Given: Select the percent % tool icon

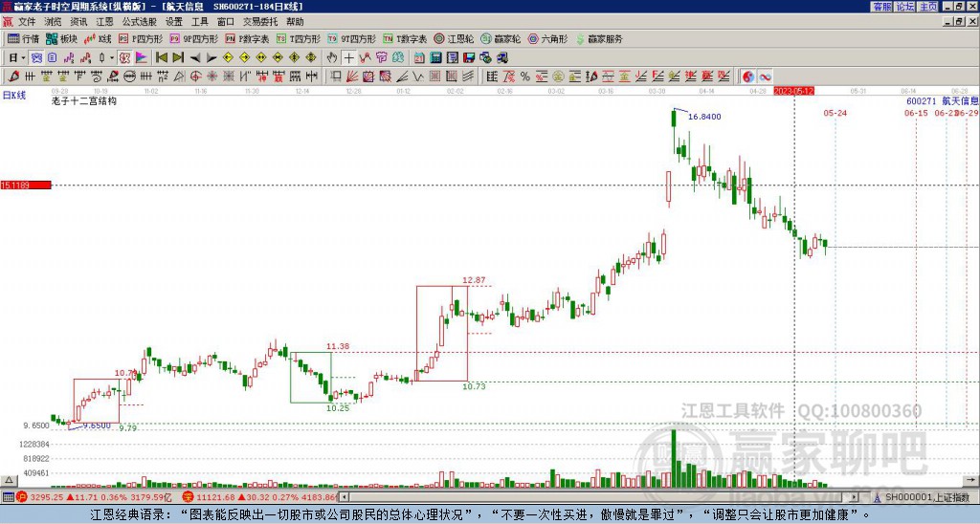Looking at the screenshot, I should point(525,76).
